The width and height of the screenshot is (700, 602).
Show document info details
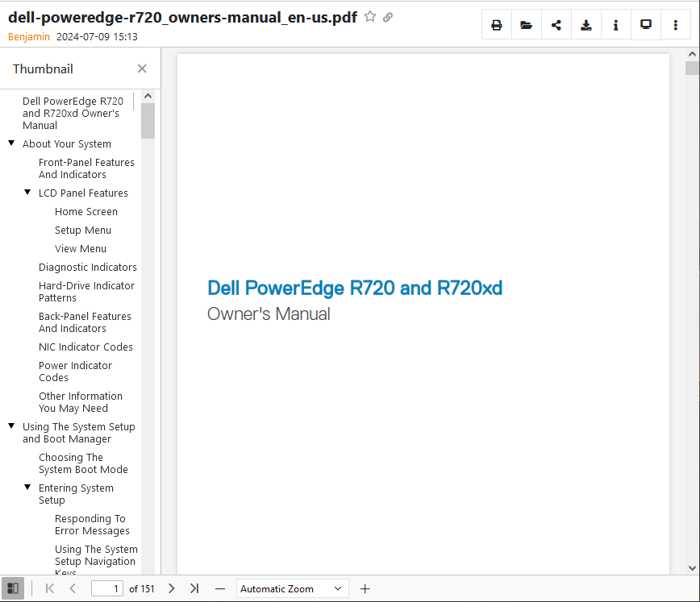tap(616, 25)
